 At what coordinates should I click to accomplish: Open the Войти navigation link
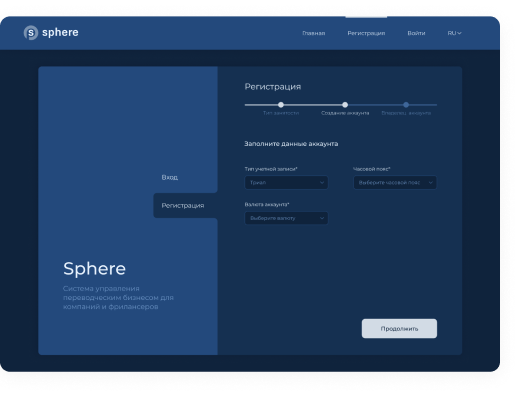[416, 33]
